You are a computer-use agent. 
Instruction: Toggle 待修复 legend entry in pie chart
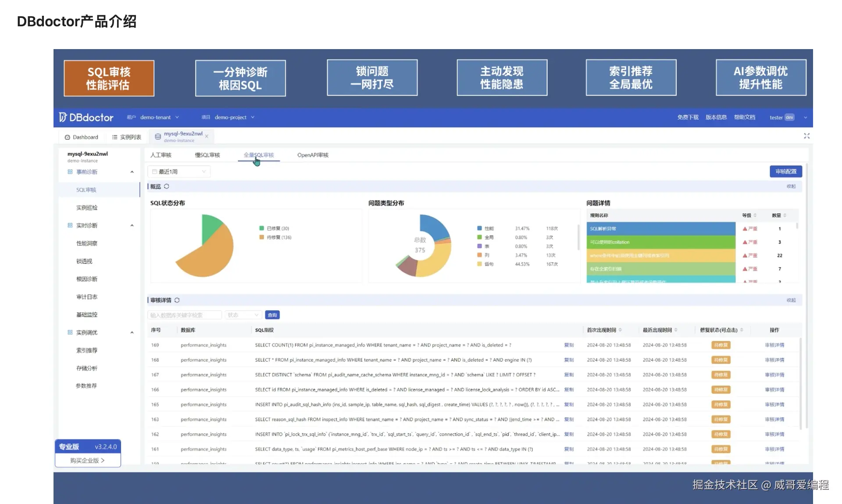pos(275,237)
